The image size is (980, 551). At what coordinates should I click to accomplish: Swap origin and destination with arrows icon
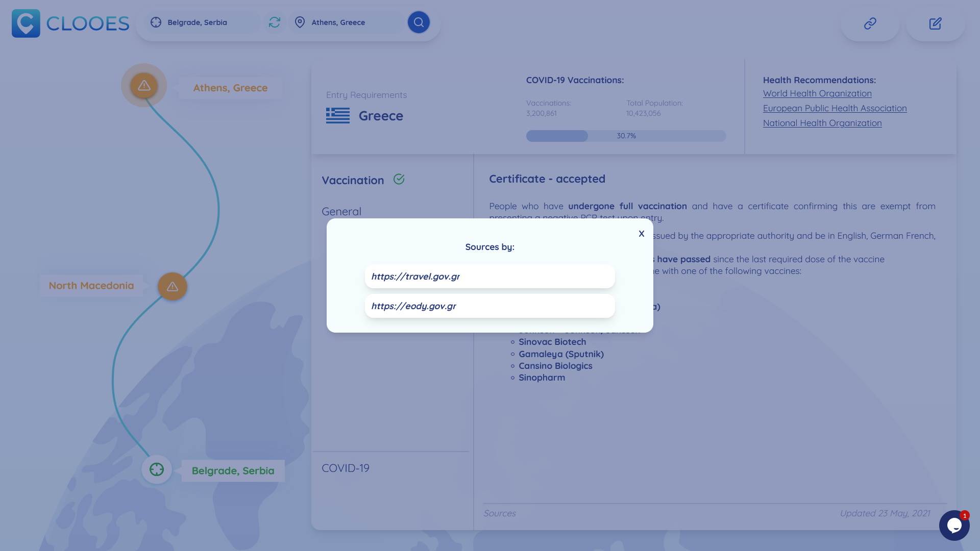tap(275, 22)
